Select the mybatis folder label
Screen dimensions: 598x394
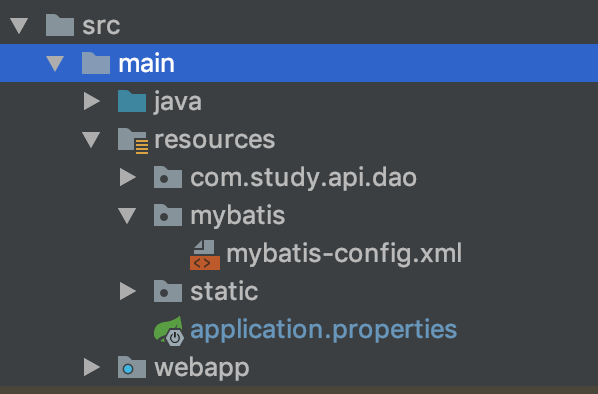click(238, 216)
